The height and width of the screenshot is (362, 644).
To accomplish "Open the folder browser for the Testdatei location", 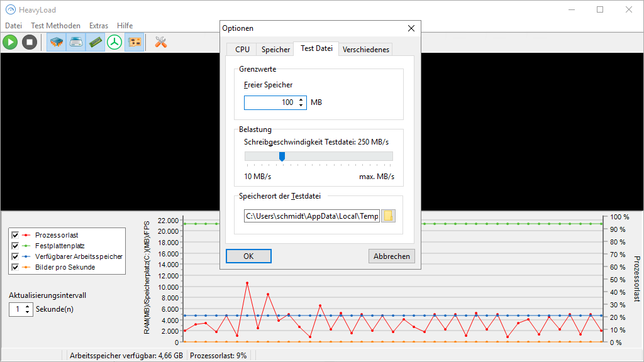I will 389,216.
